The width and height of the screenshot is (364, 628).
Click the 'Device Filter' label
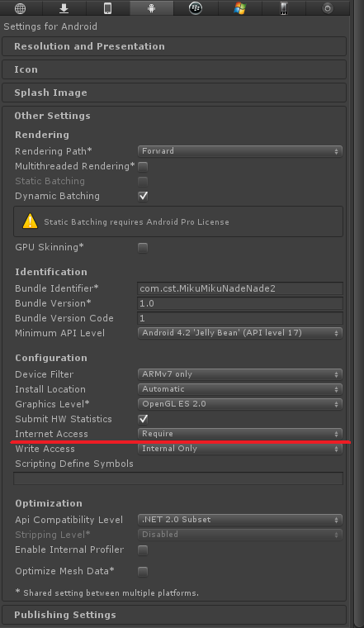pyautogui.click(x=45, y=374)
